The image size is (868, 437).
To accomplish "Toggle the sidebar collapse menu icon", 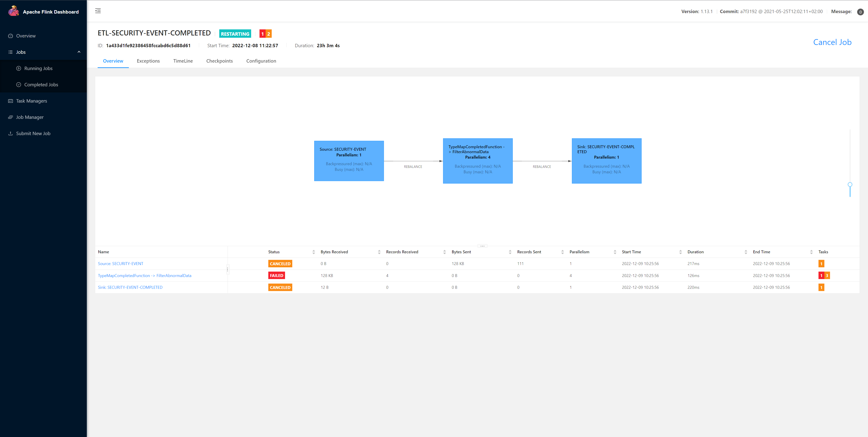I will pyautogui.click(x=98, y=11).
